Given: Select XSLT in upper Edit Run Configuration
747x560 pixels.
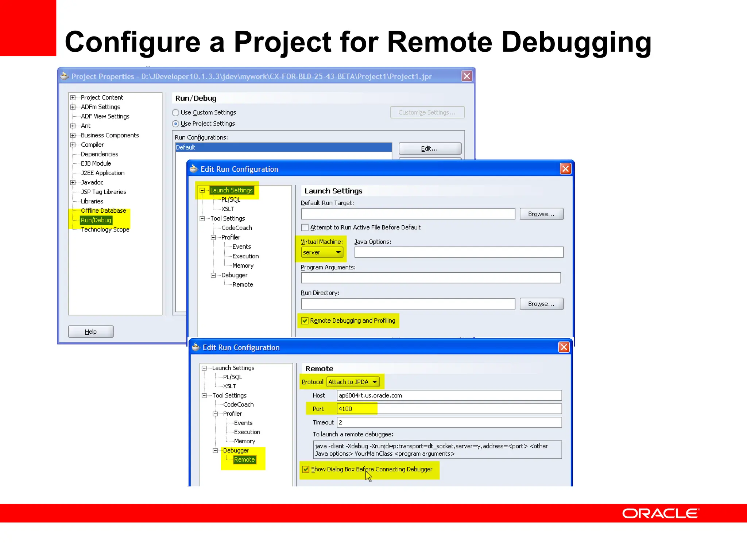Looking at the screenshot, I should (x=228, y=209).
